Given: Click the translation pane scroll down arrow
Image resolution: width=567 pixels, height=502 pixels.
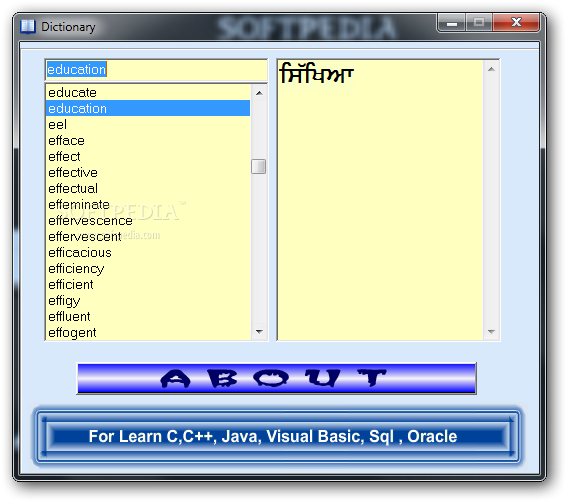Looking at the screenshot, I should pos(491,331).
